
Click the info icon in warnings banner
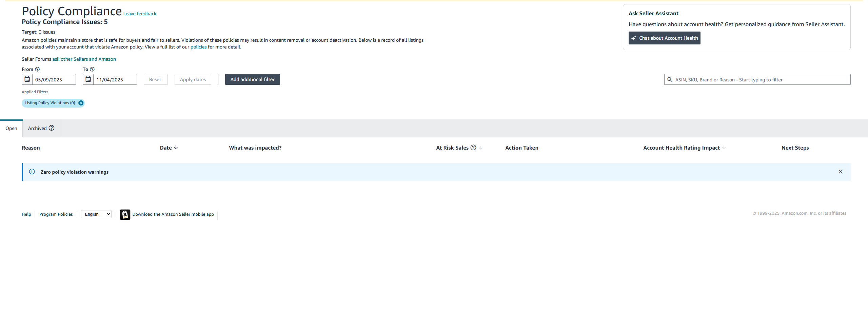click(32, 172)
